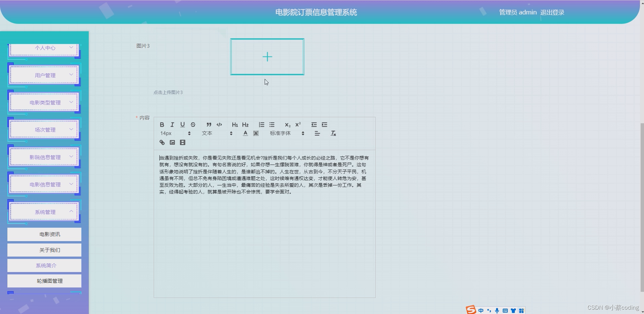Open the 关于我们 submenu item
Image resolution: width=644 pixels, height=314 pixels.
pyautogui.click(x=44, y=250)
